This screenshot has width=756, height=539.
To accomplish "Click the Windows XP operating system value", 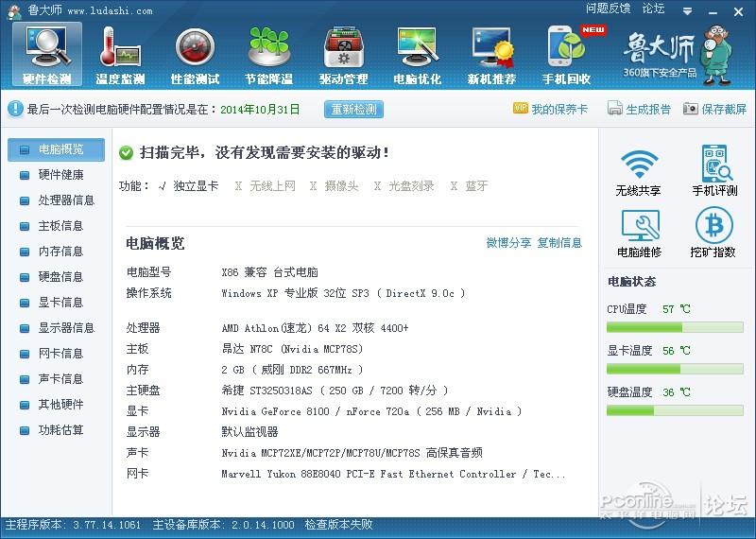I will pos(343,293).
